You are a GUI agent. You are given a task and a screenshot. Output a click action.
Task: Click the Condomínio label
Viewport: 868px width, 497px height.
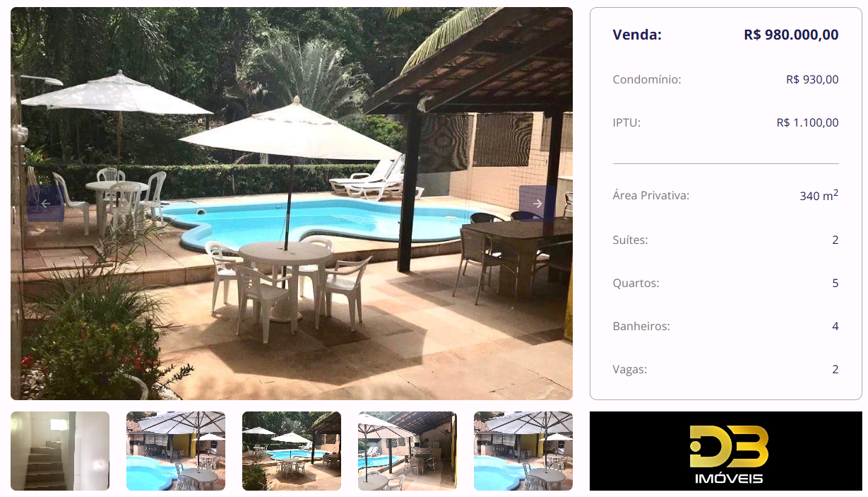click(x=647, y=79)
